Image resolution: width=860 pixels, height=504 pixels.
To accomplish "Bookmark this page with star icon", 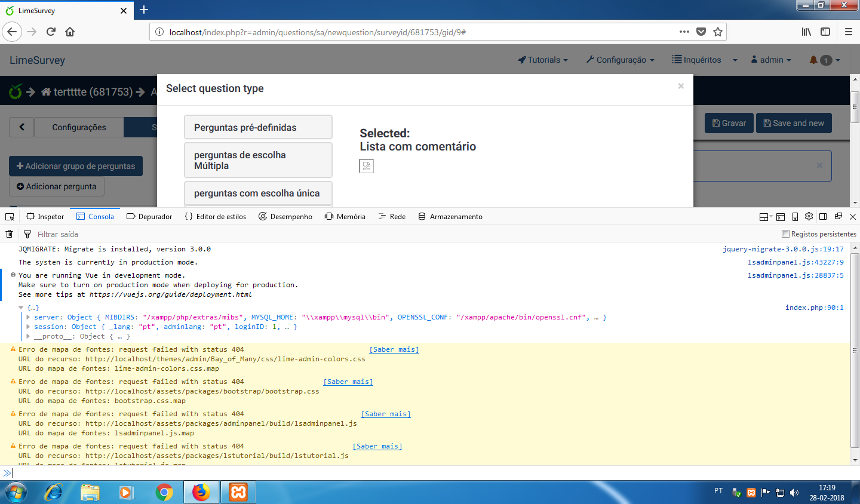I will click(718, 32).
